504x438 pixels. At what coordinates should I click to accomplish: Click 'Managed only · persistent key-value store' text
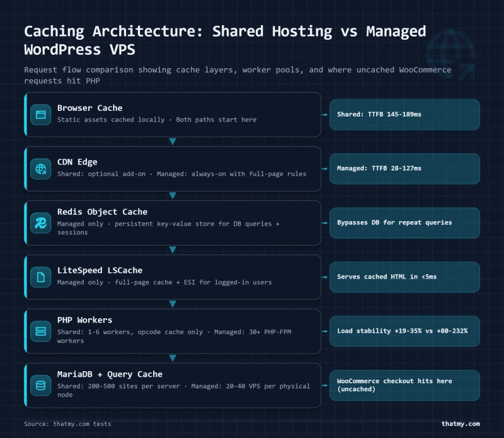[135, 224]
